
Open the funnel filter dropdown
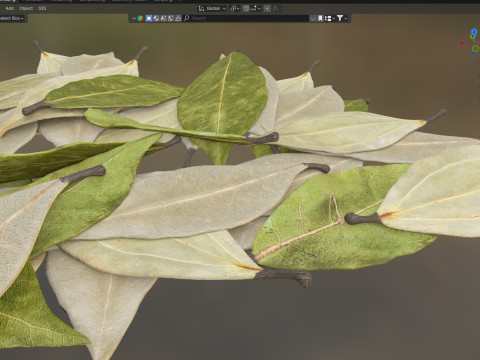click(342, 18)
